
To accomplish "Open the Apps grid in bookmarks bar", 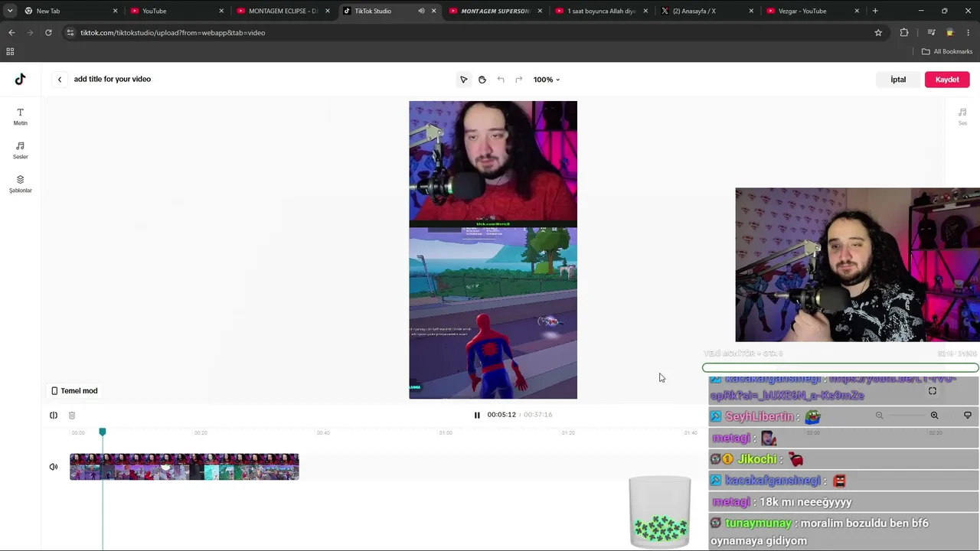I will click(x=10, y=51).
